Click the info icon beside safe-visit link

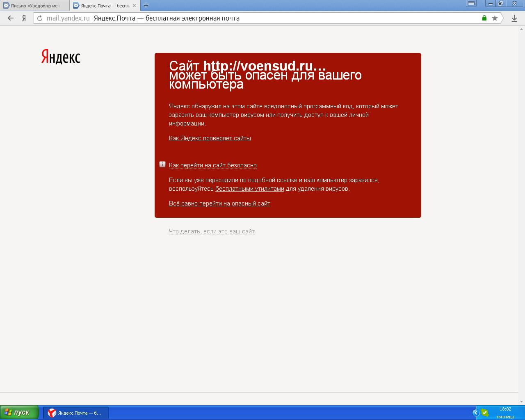[x=162, y=164]
